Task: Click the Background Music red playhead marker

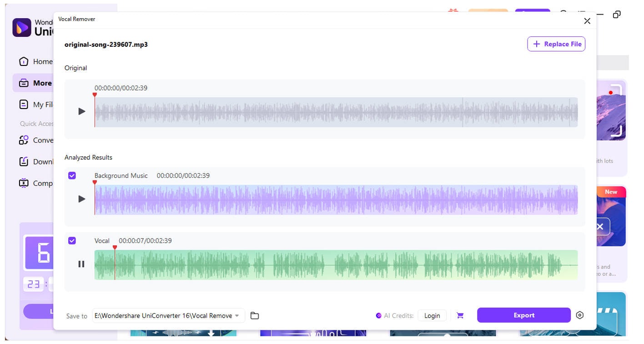Action: (95, 183)
